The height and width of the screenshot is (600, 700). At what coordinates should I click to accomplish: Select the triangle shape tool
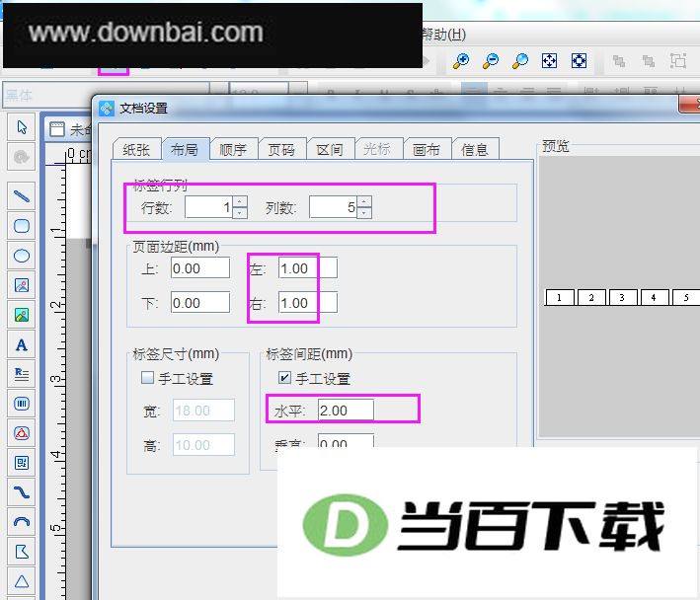click(x=22, y=581)
